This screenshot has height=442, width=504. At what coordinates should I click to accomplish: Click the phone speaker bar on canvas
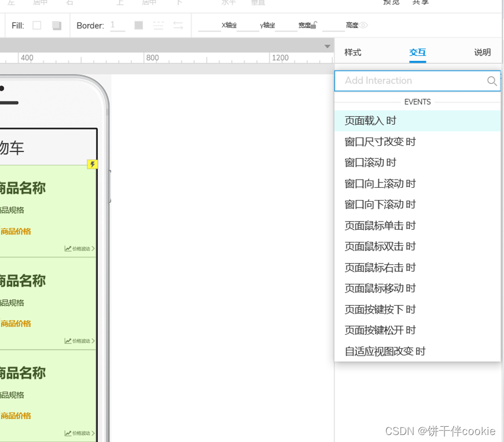click(9, 103)
